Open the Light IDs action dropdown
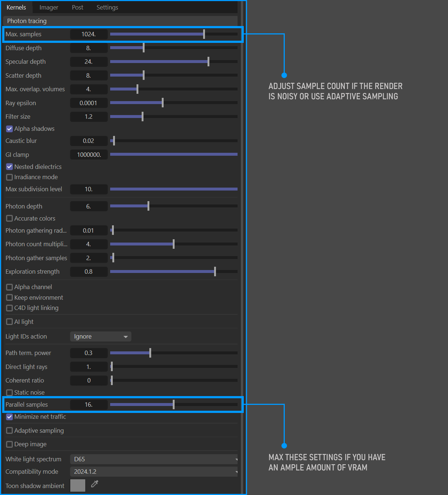 click(100, 336)
